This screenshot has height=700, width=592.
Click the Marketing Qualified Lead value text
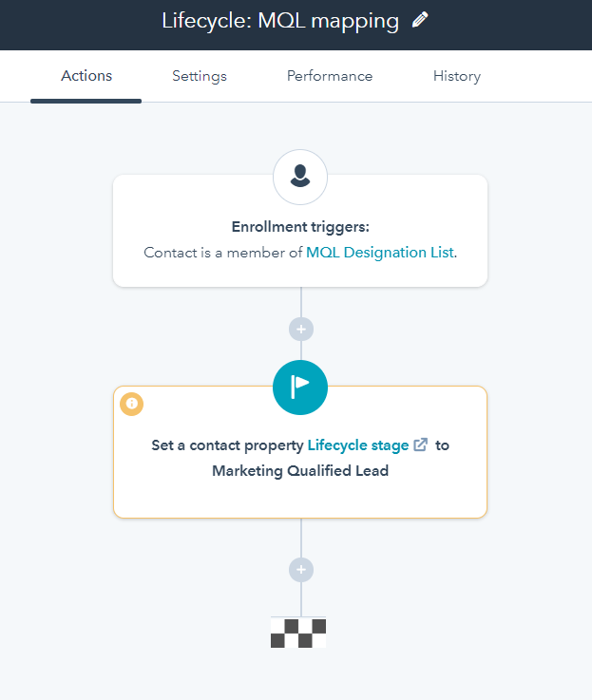click(300, 470)
